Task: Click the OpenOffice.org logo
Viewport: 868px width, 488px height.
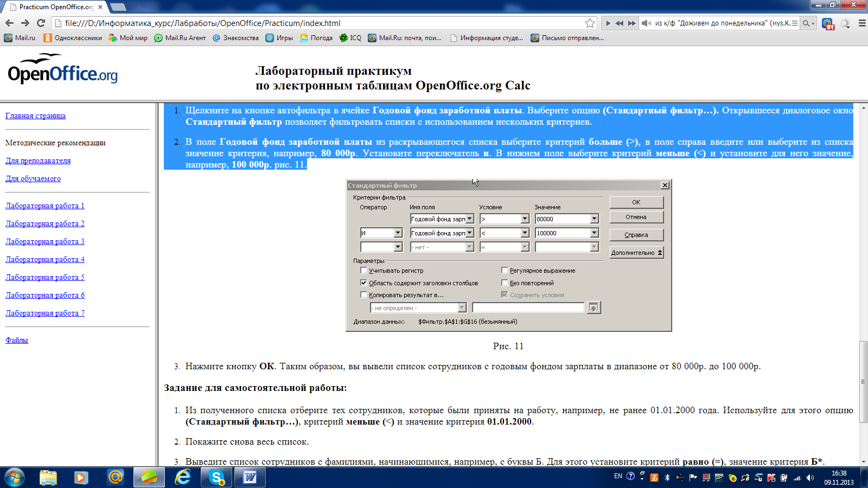Action: tap(62, 69)
